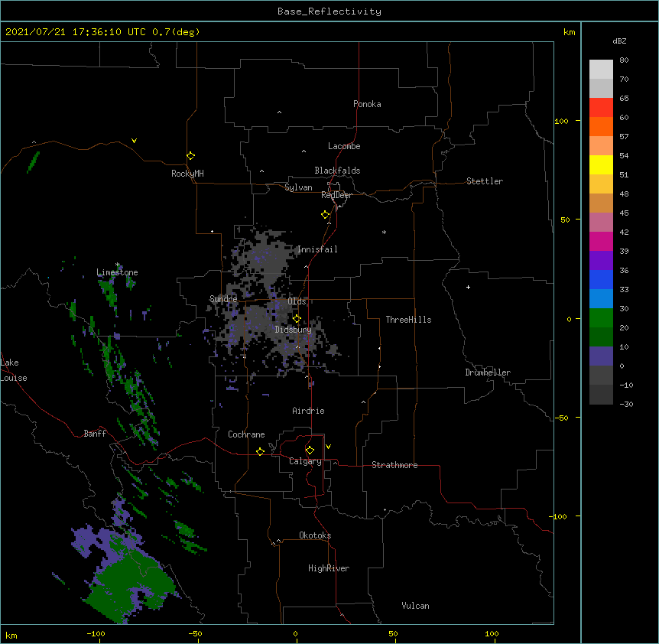Screen dimensions: 659x644
Task: Click the Ponoka city label
Action: pos(367,104)
